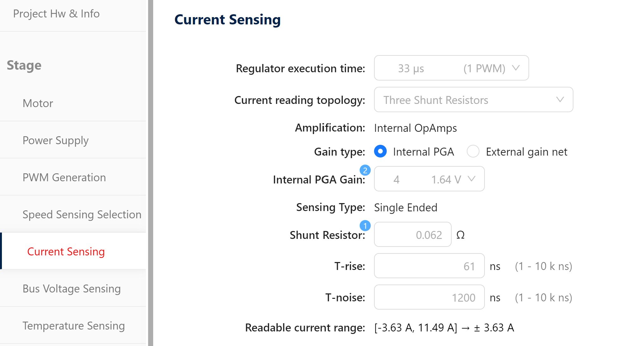Open the Internal PGA Gain dropdown
Screen dimensions: 644x346
(x=429, y=179)
